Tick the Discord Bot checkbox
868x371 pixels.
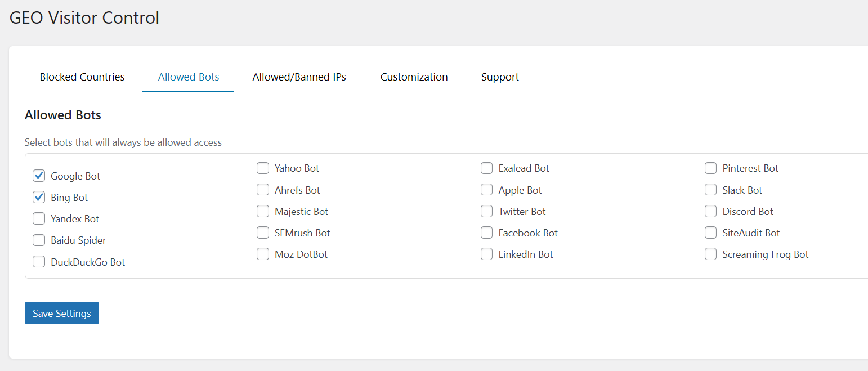coord(711,211)
